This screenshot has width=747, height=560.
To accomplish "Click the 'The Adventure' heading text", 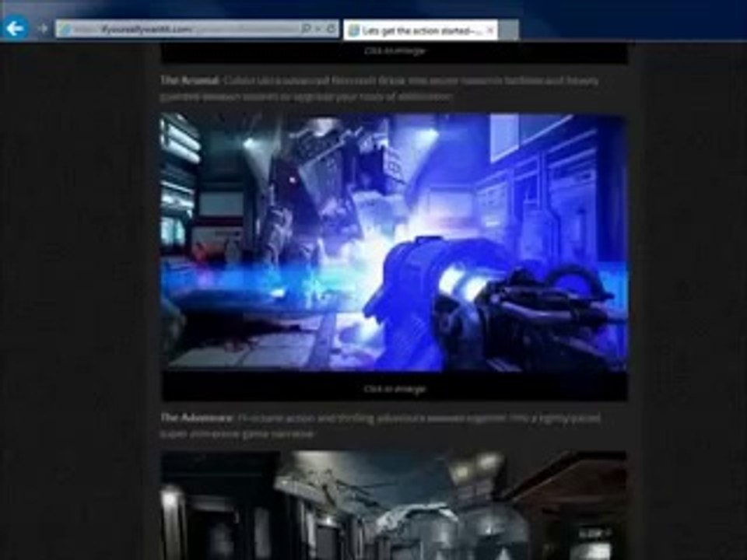I will 196,418.
